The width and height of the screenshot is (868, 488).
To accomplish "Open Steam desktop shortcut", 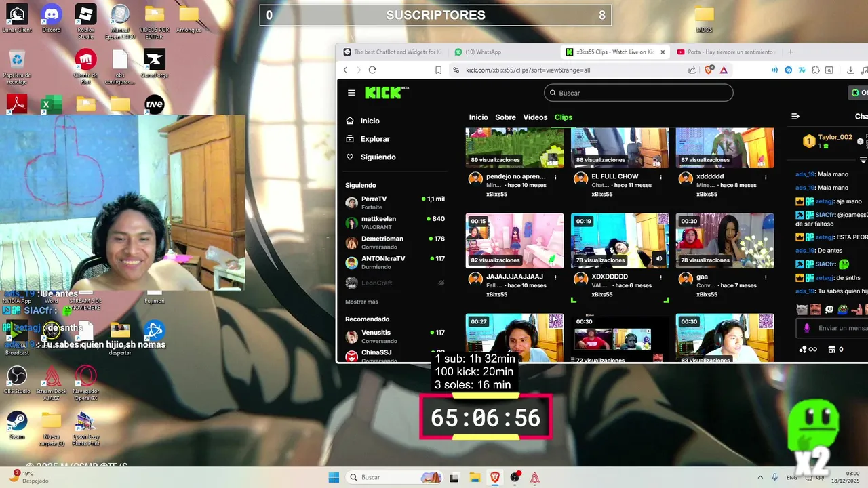I will 17,425.
